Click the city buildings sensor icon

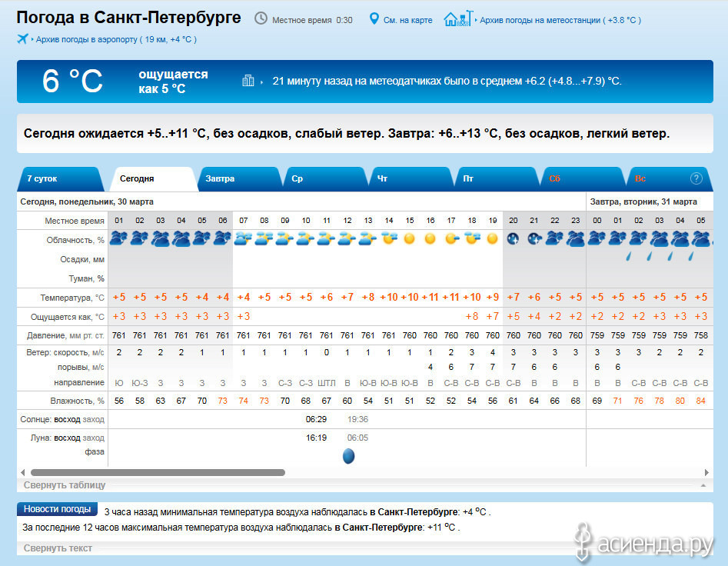248,81
